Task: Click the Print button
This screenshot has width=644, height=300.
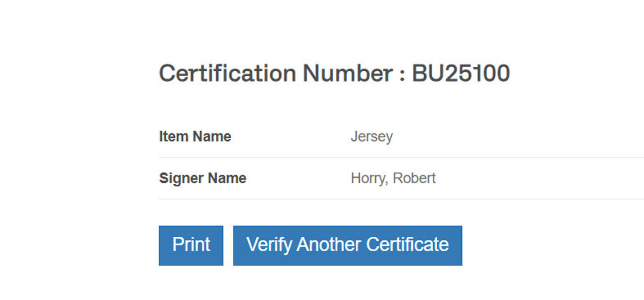Action: click(191, 245)
